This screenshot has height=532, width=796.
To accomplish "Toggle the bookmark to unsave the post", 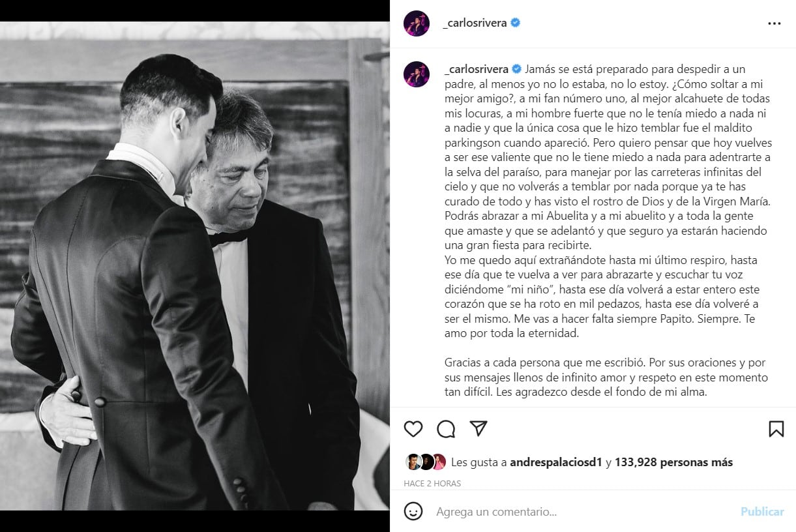I will [776, 429].
